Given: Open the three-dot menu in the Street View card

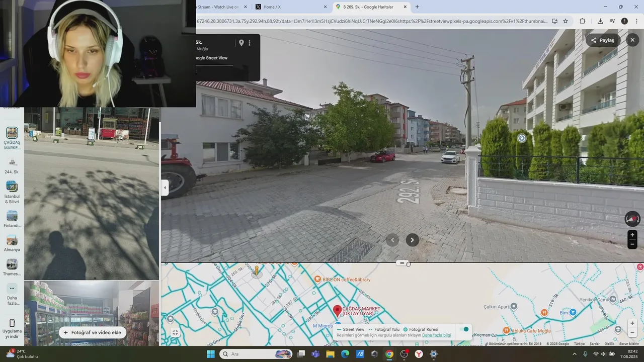Looking at the screenshot, I should (249, 43).
